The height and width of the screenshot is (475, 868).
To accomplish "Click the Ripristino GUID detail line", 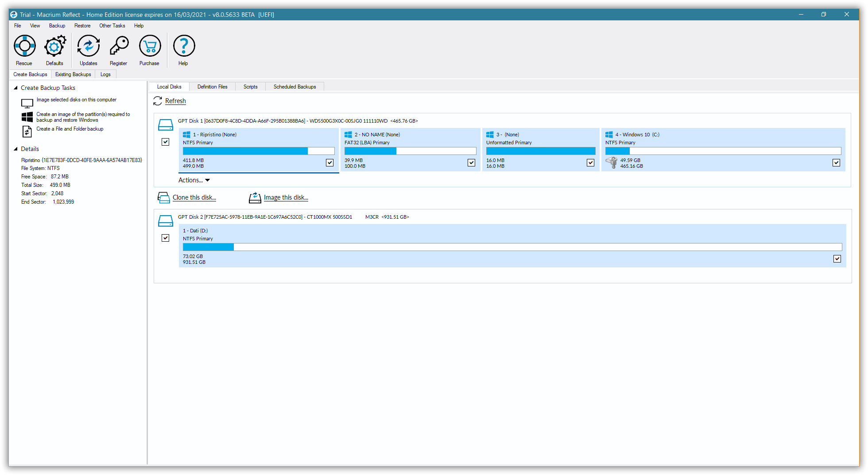I will coord(81,160).
